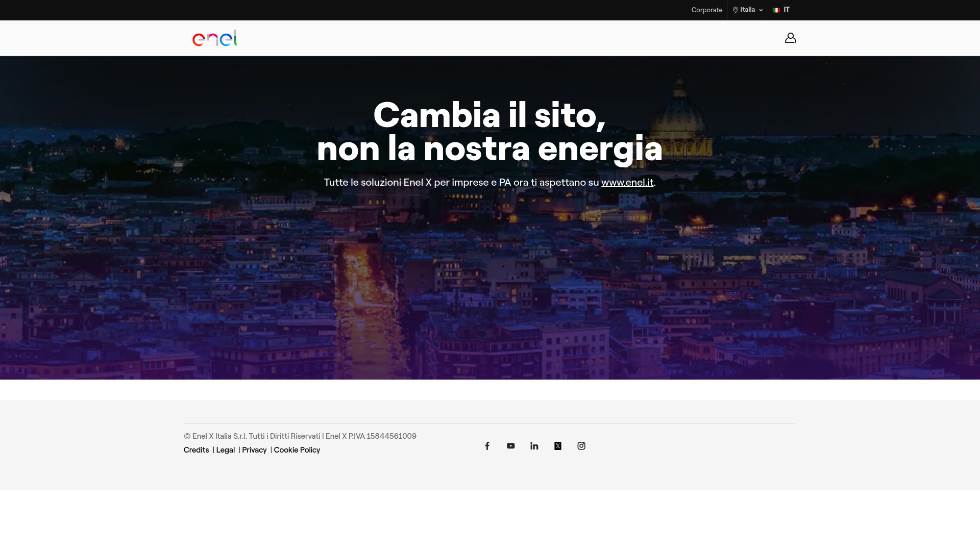Click the 'Cambia il sito' headline text
Image resolution: width=980 pixels, height=551 pixels.
489,115
